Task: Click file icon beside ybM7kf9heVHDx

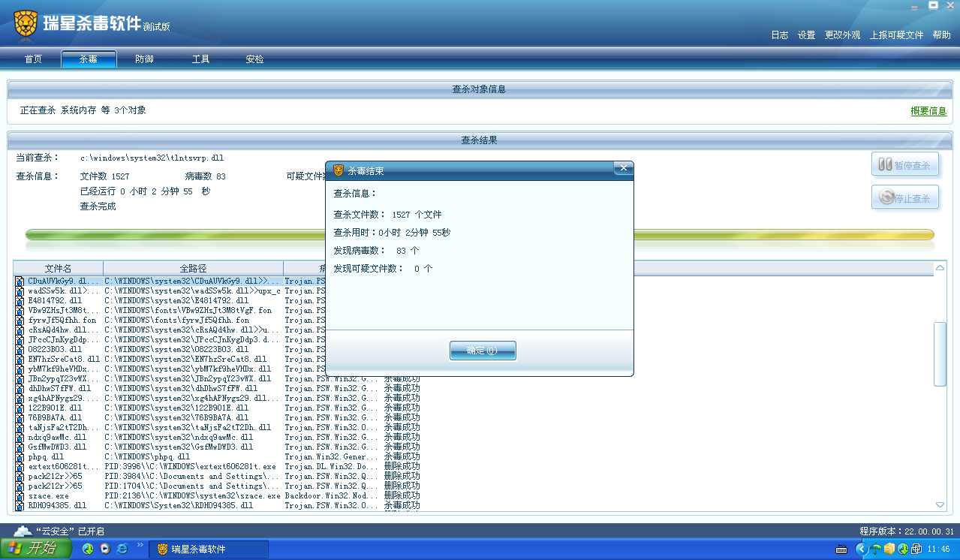Action: click(x=20, y=369)
